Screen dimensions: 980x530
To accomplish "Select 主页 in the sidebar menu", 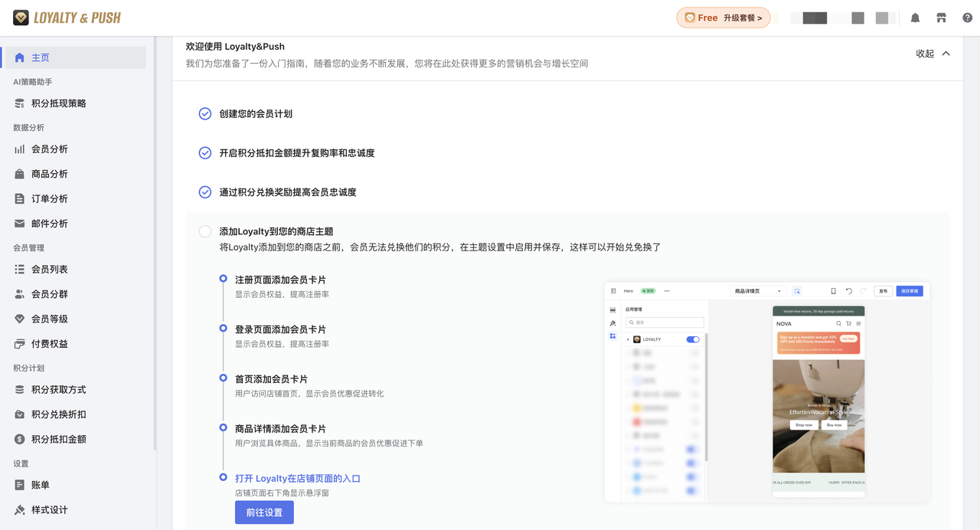I will tap(41, 57).
